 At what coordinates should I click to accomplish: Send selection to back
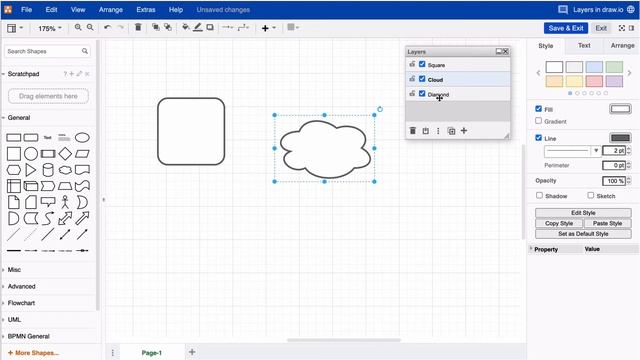168,27
